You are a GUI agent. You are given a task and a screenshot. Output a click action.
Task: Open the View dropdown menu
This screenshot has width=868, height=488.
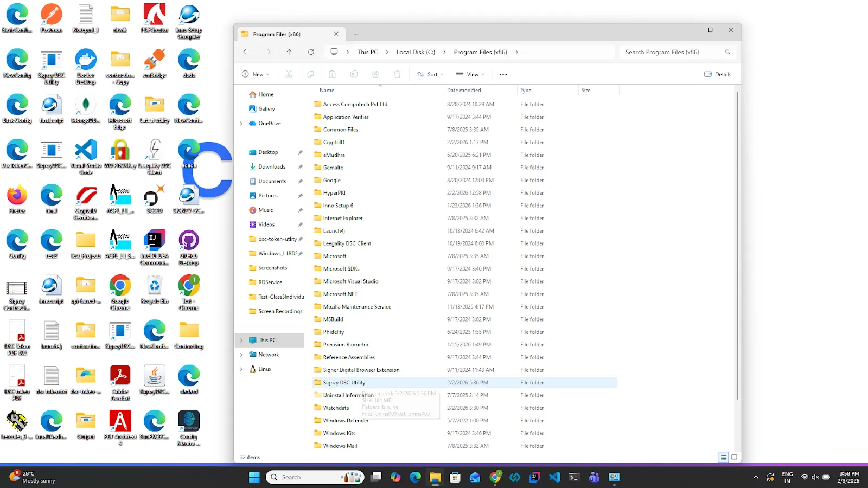click(x=470, y=74)
